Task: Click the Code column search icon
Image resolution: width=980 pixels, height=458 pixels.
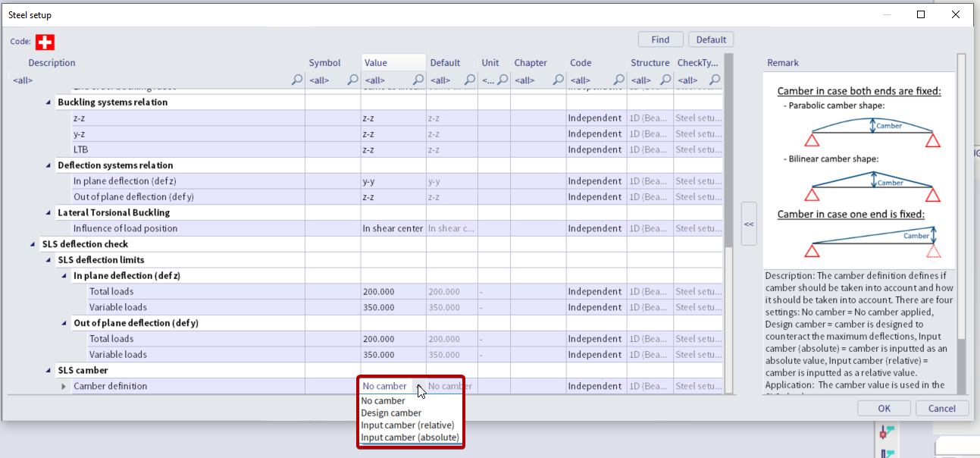Action: tap(618, 80)
